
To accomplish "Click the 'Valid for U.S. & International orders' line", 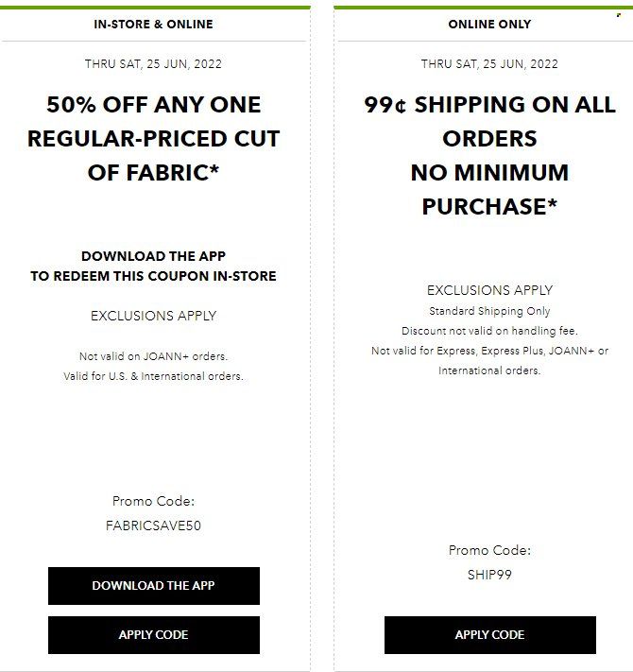I will (x=153, y=376).
